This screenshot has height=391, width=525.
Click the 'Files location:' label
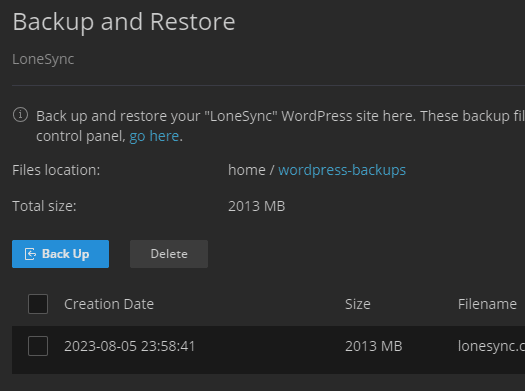56,170
